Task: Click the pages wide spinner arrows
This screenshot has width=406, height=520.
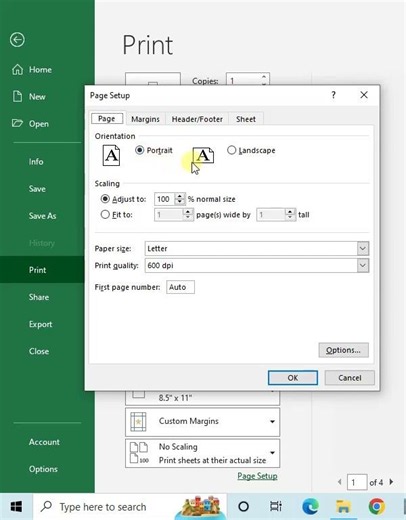Action: pos(188,215)
